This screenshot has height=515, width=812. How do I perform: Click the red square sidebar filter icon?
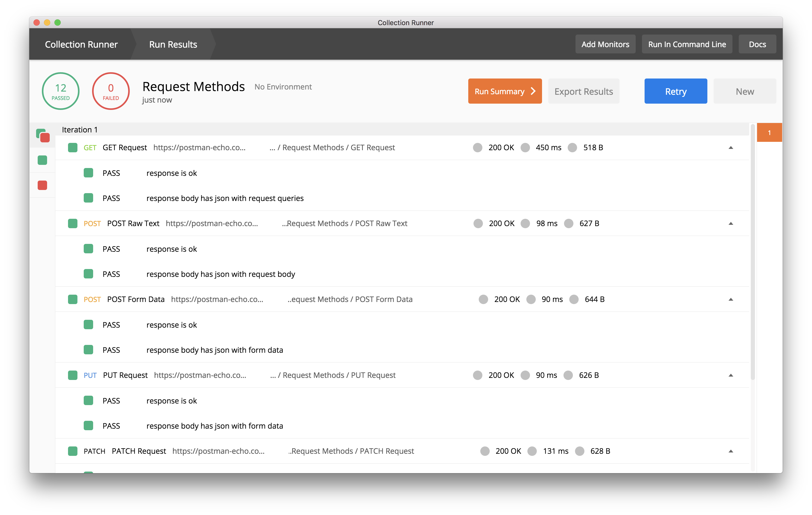point(42,185)
